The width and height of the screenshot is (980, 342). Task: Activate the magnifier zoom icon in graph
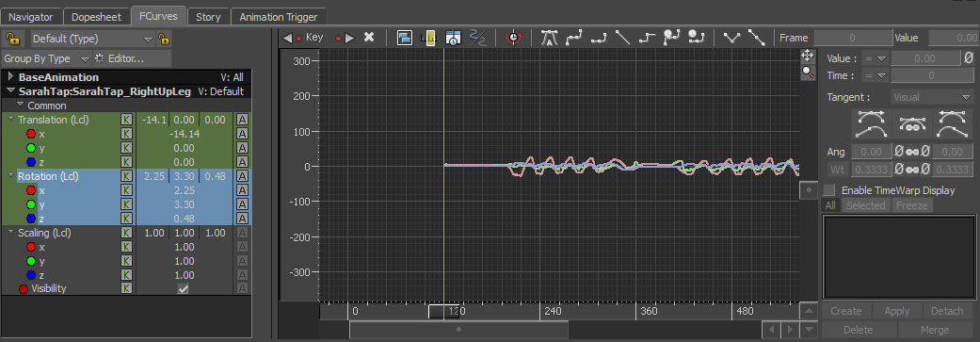pyautogui.click(x=808, y=73)
